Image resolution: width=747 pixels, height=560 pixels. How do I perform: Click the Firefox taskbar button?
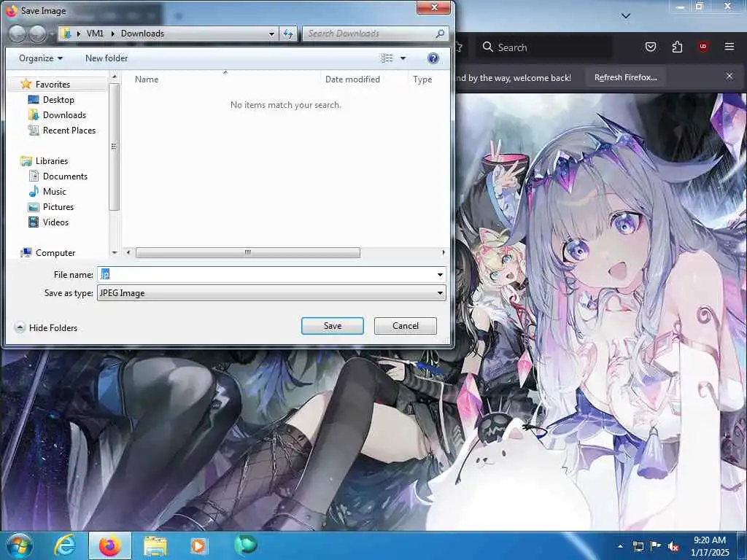[109, 545]
